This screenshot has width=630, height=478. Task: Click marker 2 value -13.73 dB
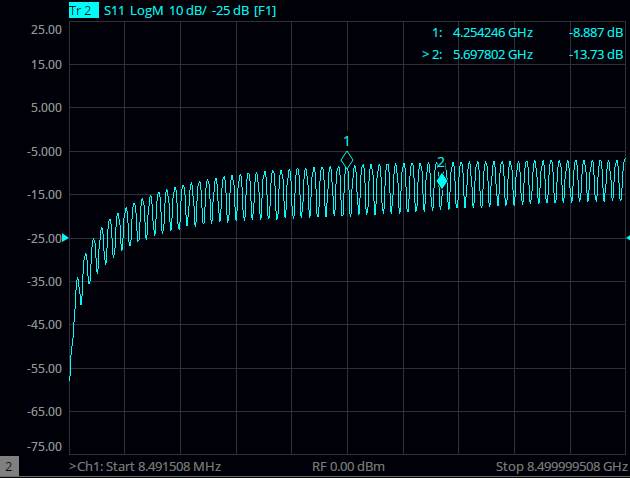click(x=596, y=54)
